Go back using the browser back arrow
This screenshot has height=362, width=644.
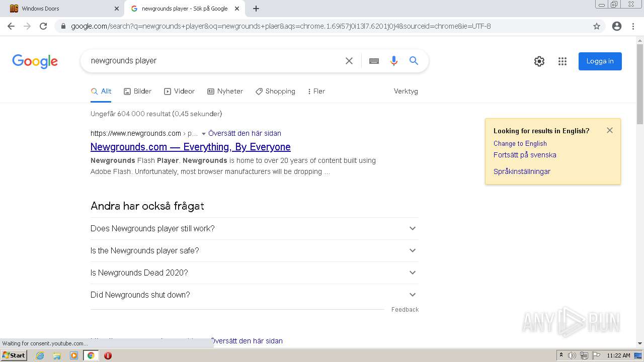point(11,26)
